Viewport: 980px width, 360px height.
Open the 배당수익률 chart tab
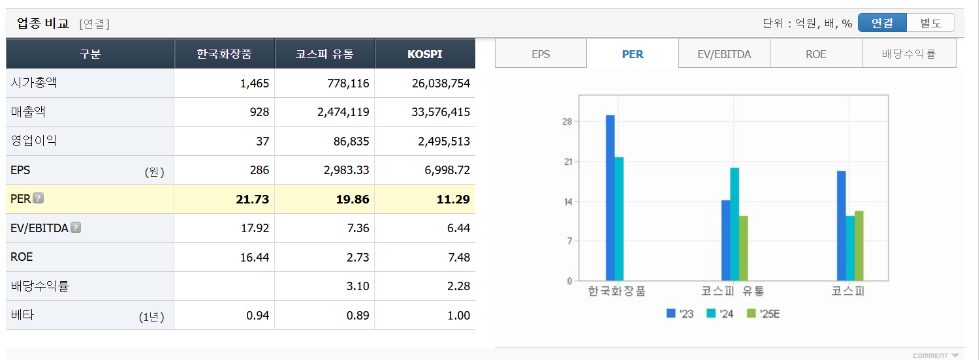909,53
